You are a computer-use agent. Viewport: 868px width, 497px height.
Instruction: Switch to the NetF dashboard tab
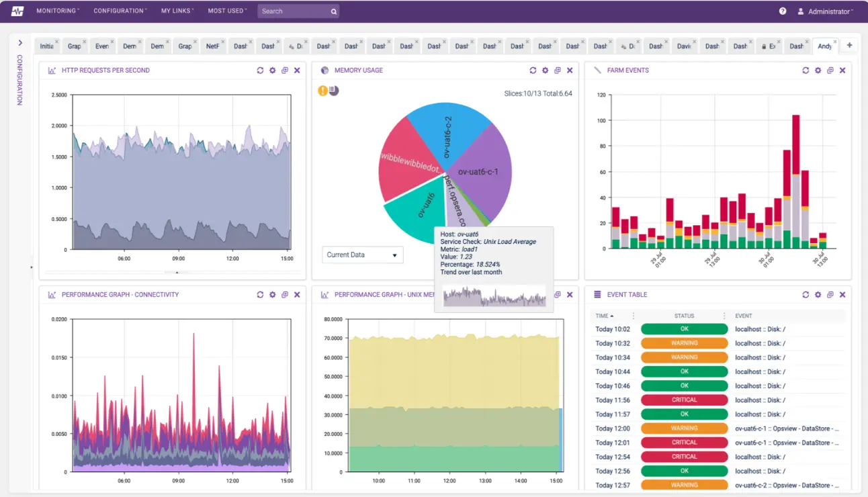[x=212, y=46]
